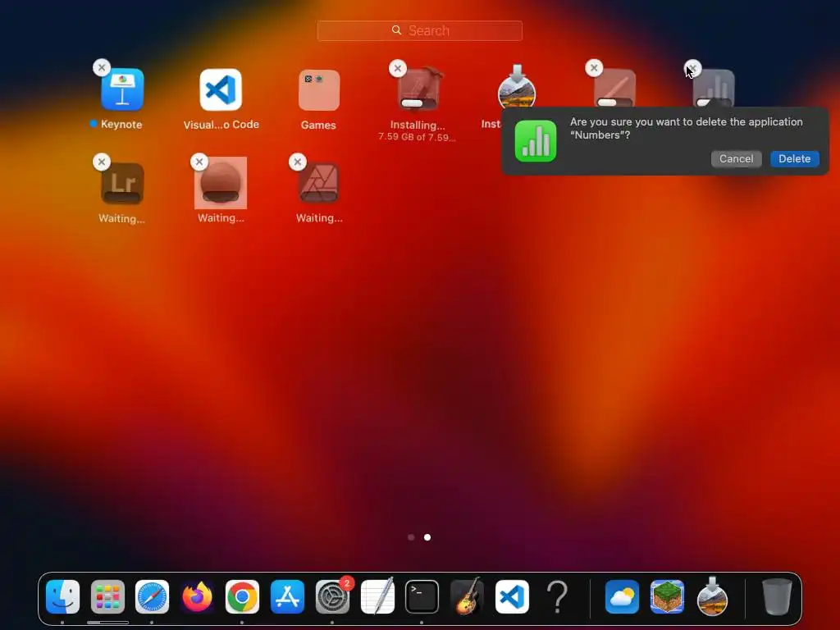Click the X badge on the round brown app
The width and height of the screenshot is (840, 630).
(199, 162)
